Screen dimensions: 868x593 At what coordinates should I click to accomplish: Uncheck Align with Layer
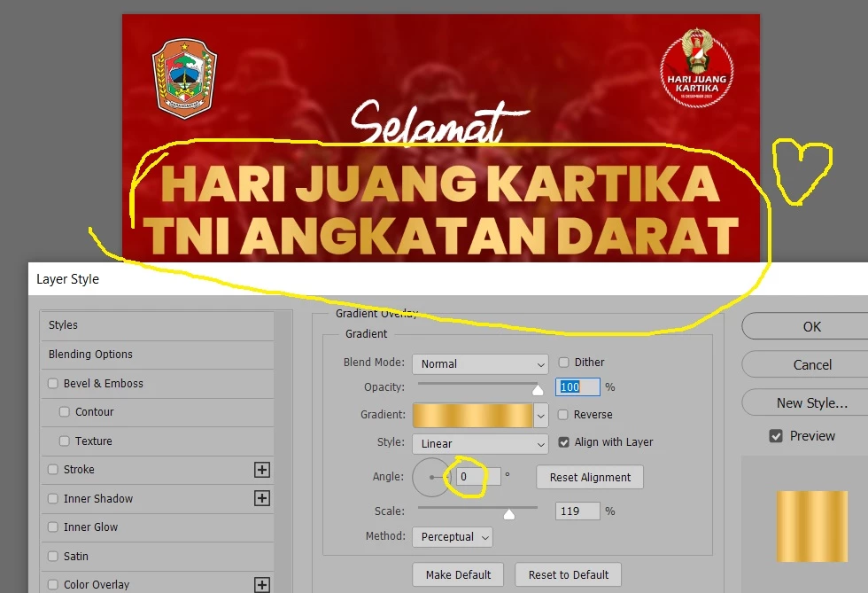pyautogui.click(x=563, y=442)
